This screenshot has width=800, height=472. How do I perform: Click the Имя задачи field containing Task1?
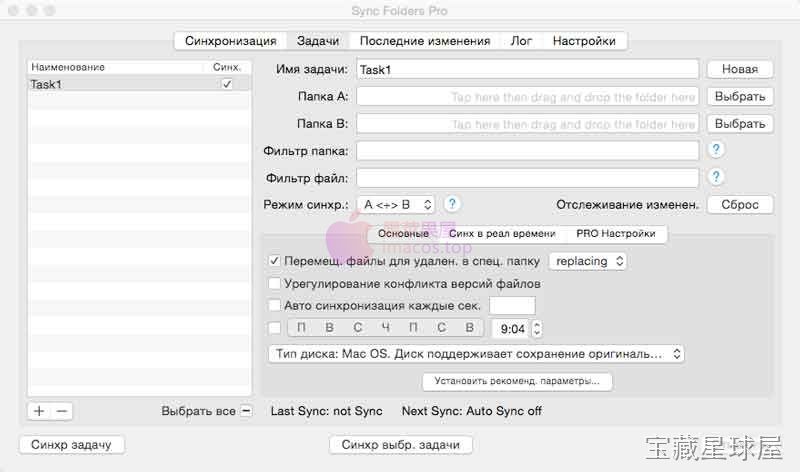coord(528,69)
